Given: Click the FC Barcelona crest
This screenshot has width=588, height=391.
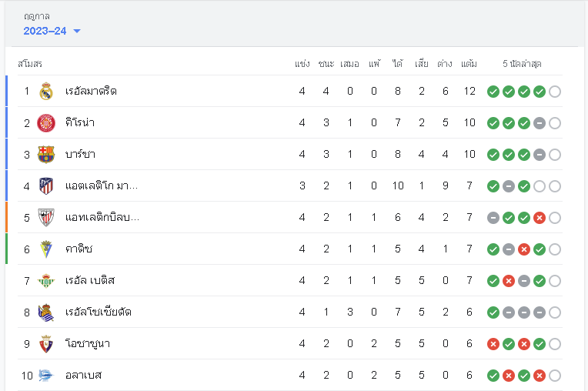Looking at the screenshot, I should click(x=45, y=155).
